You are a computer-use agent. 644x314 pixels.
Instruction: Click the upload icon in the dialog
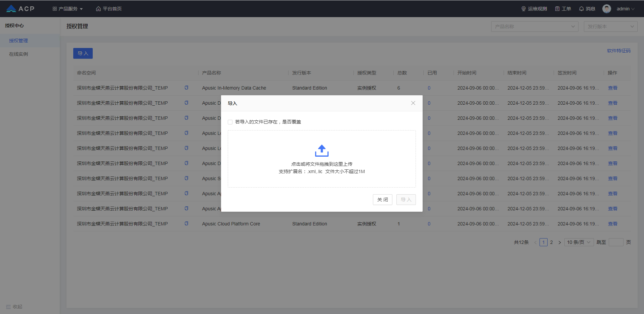coord(322,151)
